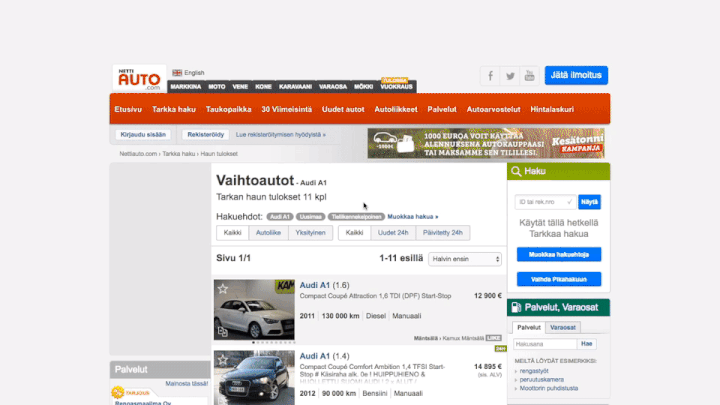
Task: Switch to the Varaosat tab
Action: (563, 327)
